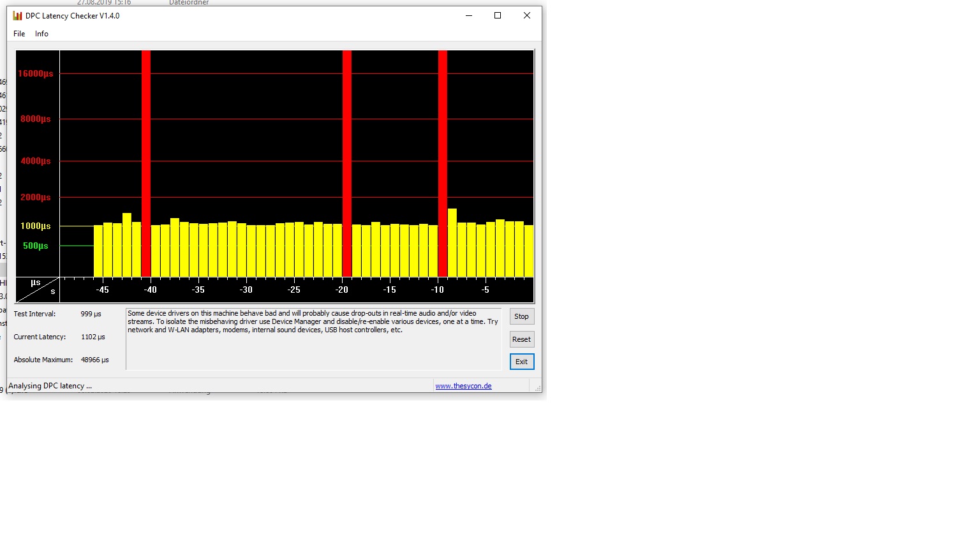Click the Analysing DPC latency status text

click(x=50, y=386)
